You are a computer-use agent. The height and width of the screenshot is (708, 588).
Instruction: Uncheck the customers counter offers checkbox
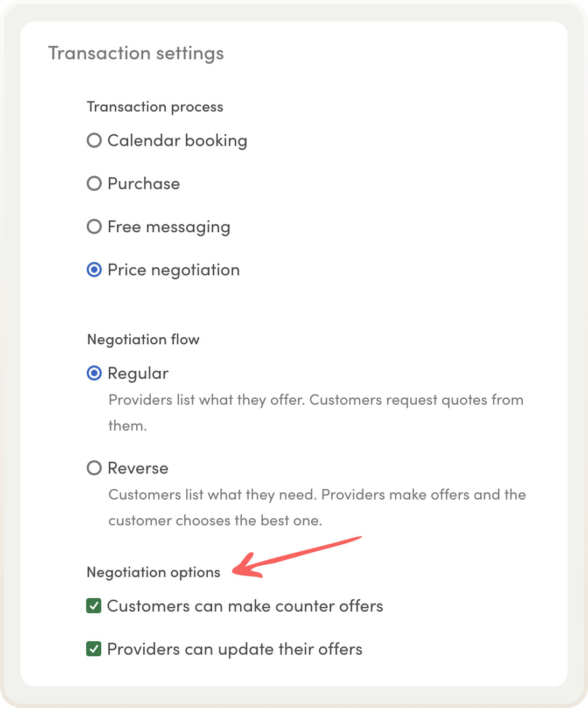tap(94, 606)
